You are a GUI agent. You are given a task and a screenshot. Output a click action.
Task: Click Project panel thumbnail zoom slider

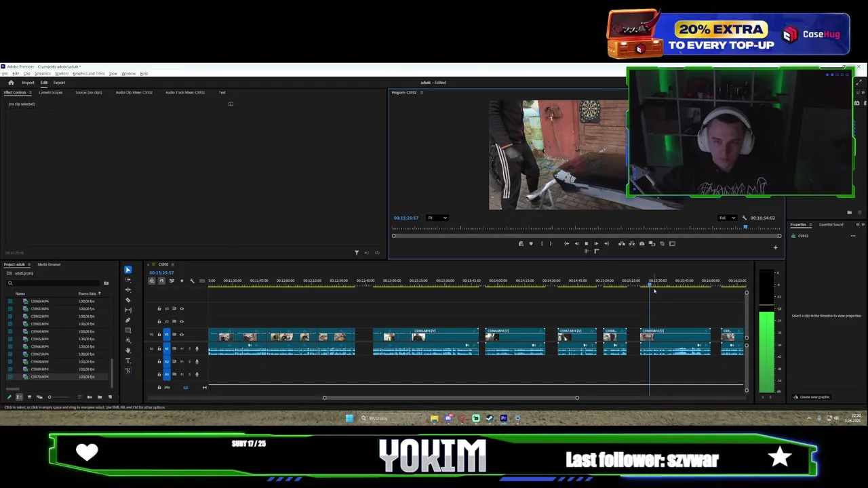(x=60, y=397)
